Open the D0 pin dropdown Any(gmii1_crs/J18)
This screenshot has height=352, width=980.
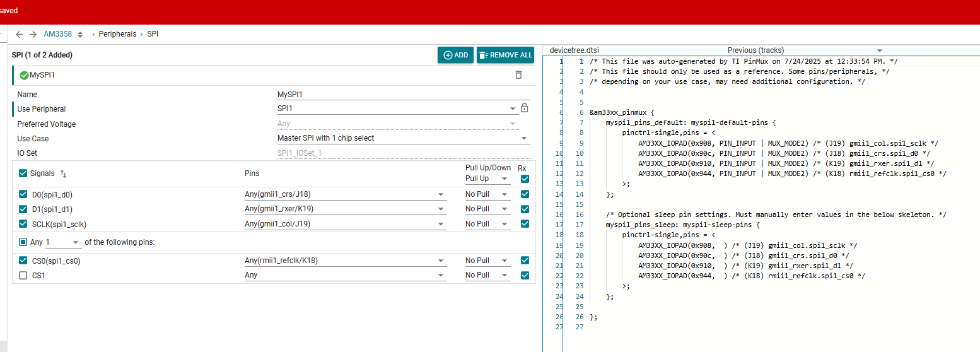(x=345, y=194)
